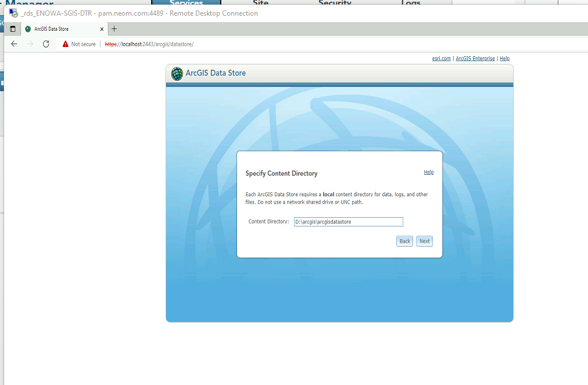This screenshot has height=385, width=588.
Task: Close the ArcGIS Data Store browser tab
Action: coord(102,29)
